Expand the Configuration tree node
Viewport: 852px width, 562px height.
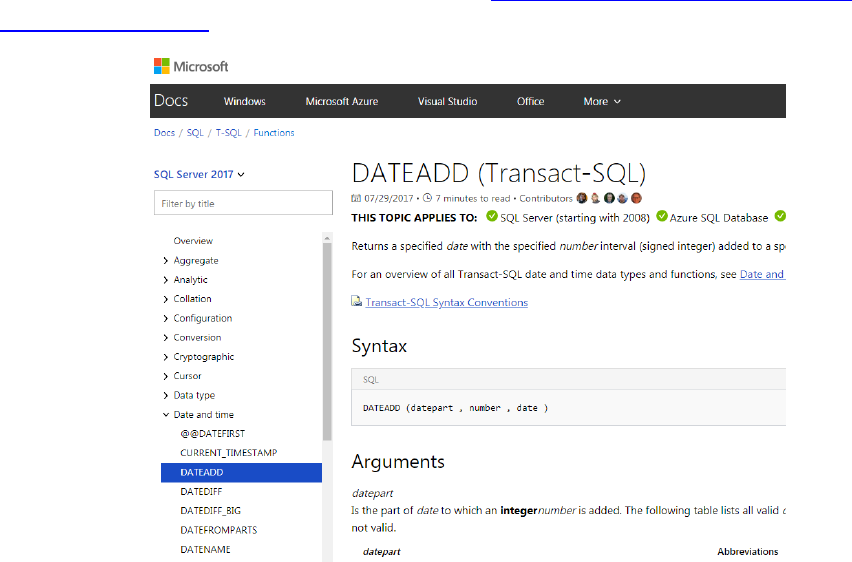[166, 319]
